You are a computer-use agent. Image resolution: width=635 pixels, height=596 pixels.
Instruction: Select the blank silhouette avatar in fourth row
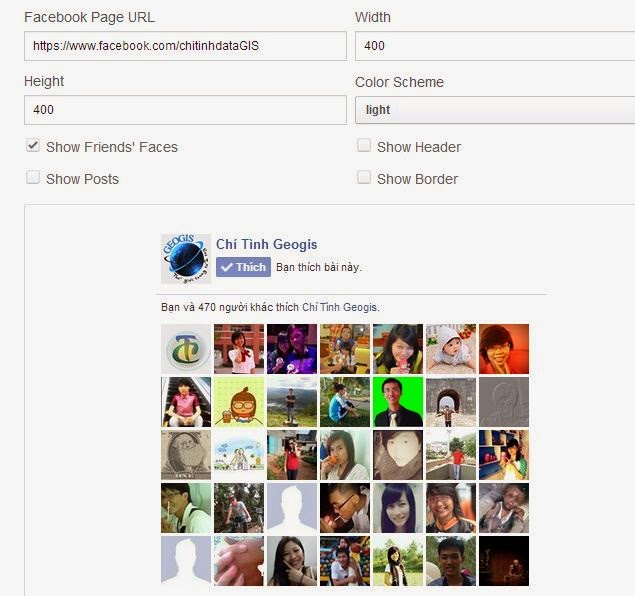point(292,508)
